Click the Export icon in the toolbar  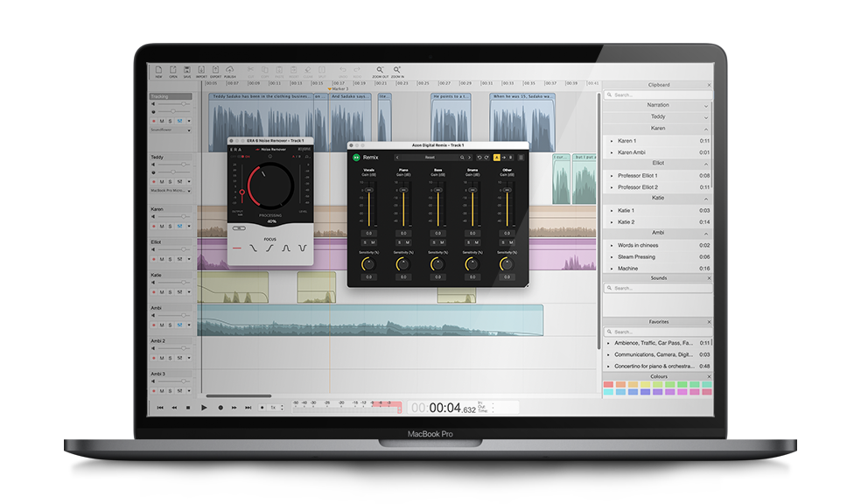pos(215,70)
